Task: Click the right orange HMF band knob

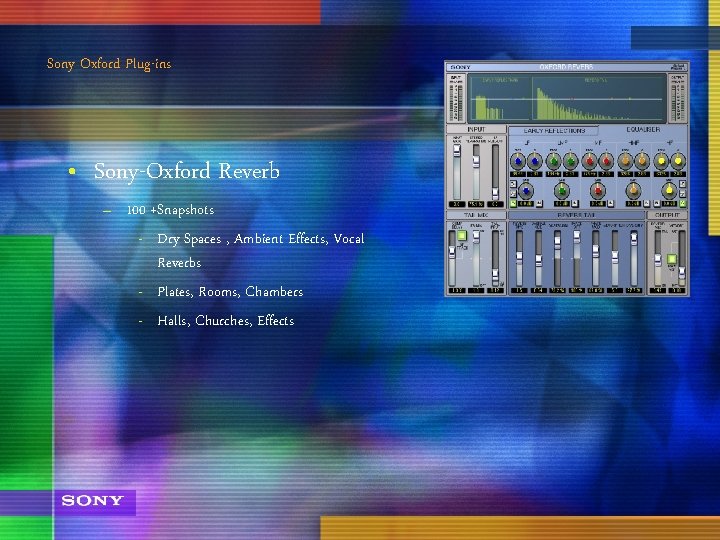Action: pyautogui.click(x=642, y=161)
